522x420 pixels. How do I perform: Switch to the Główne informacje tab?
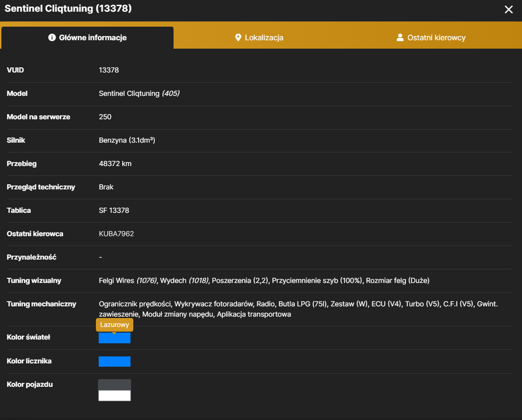[87, 38]
